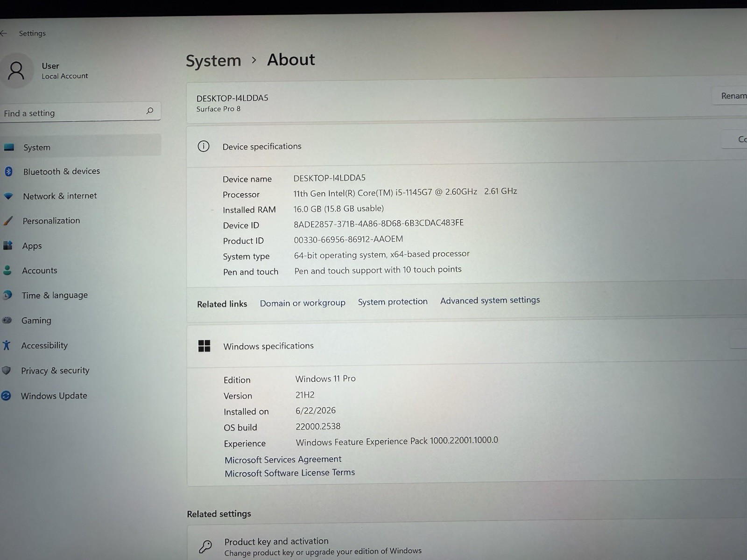The height and width of the screenshot is (560, 747).
Task: Click the Privacy shield icon
Action: pyautogui.click(x=6, y=371)
